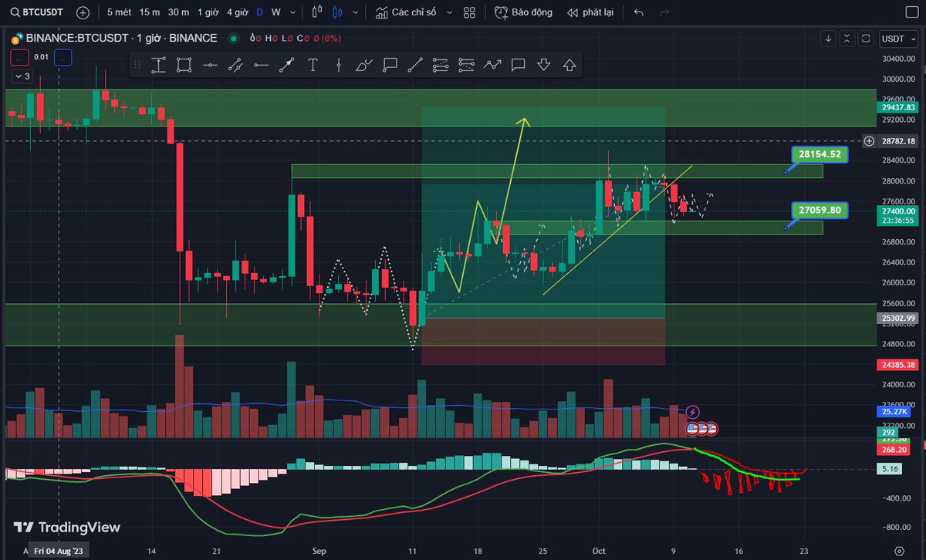Select the D daily timeframe
This screenshot has height=560, width=926.
pyautogui.click(x=259, y=12)
